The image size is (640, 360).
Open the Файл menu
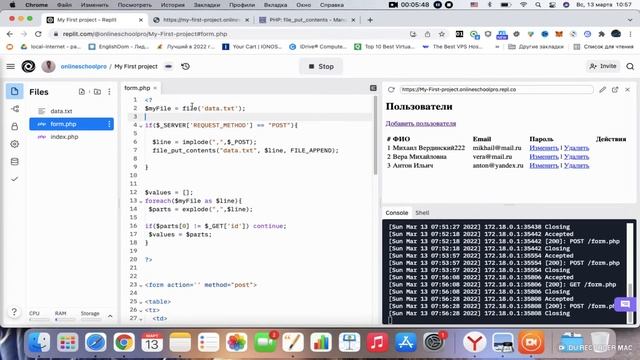pyautogui.click(x=64, y=5)
